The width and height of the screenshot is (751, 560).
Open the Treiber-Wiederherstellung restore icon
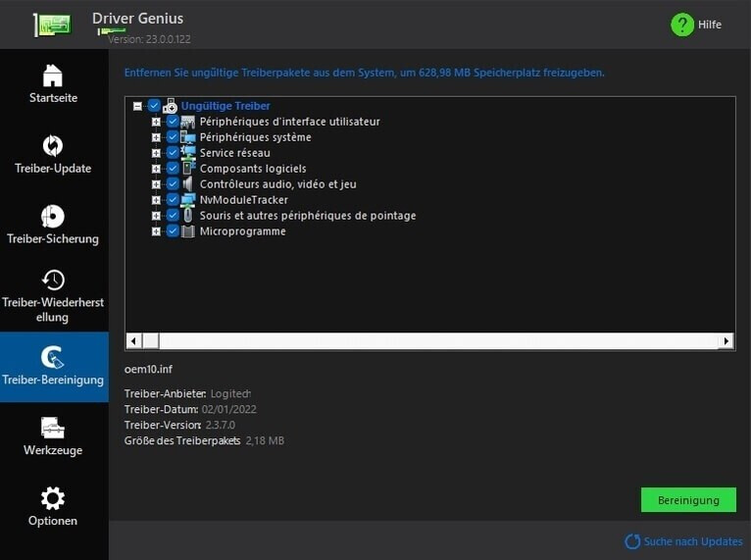[x=53, y=280]
